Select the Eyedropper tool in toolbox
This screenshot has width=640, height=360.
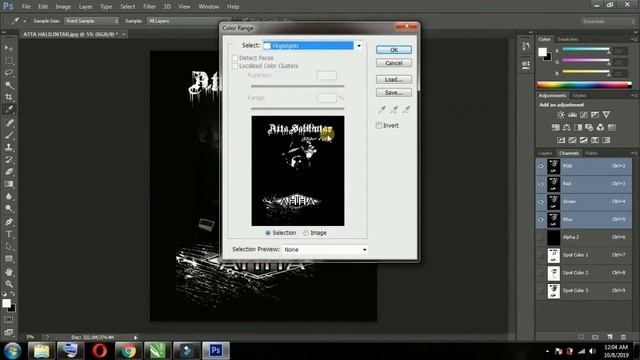point(9,109)
